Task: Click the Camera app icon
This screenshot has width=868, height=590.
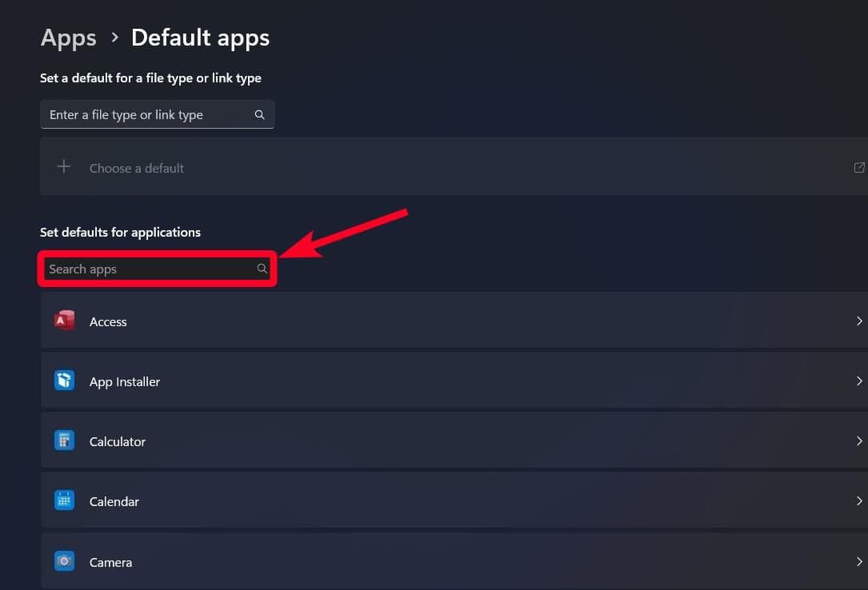Action: click(64, 561)
